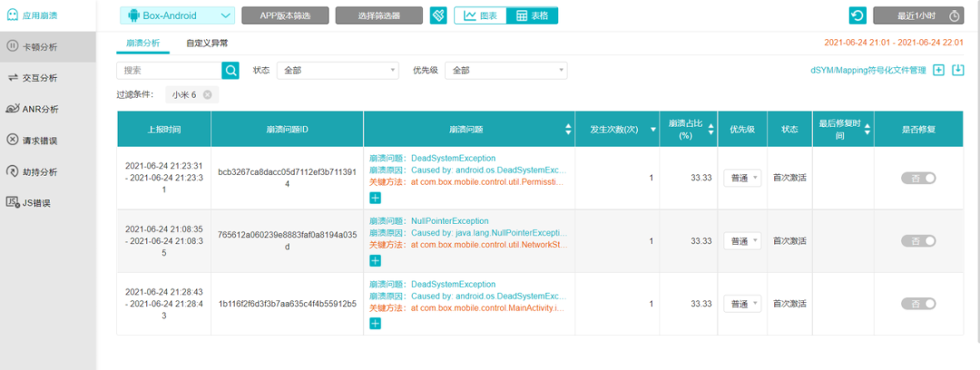Open the 状态 filter dropdown

[x=338, y=70]
